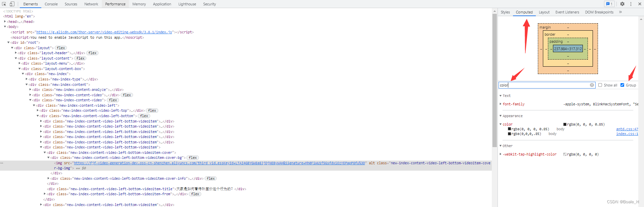Image resolution: width=644 pixels, height=207 pixels.
Task: Open the issues counter badge
Action: 609,4
